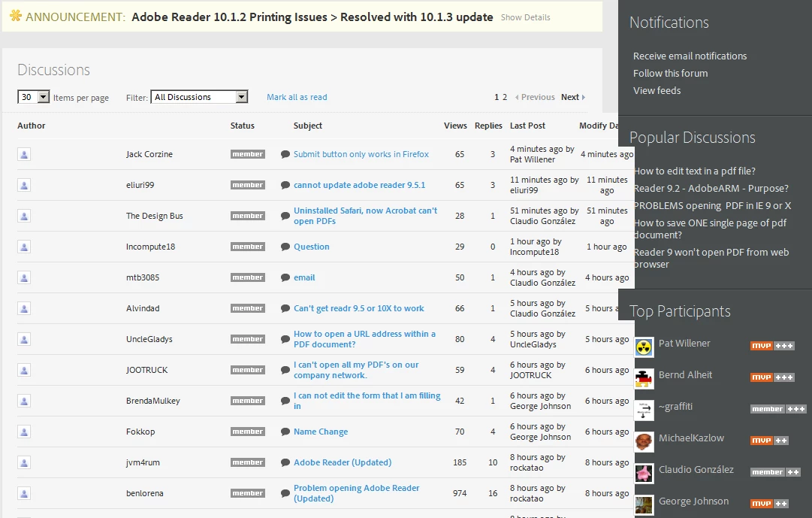812x518 pixels.
Task: Open I can not edit the form thread
Action: coord(367,401)
